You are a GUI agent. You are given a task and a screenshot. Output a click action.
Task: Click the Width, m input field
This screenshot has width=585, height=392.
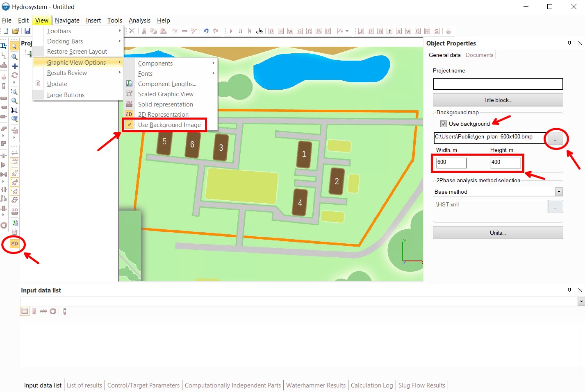click(x=451, y=163)
